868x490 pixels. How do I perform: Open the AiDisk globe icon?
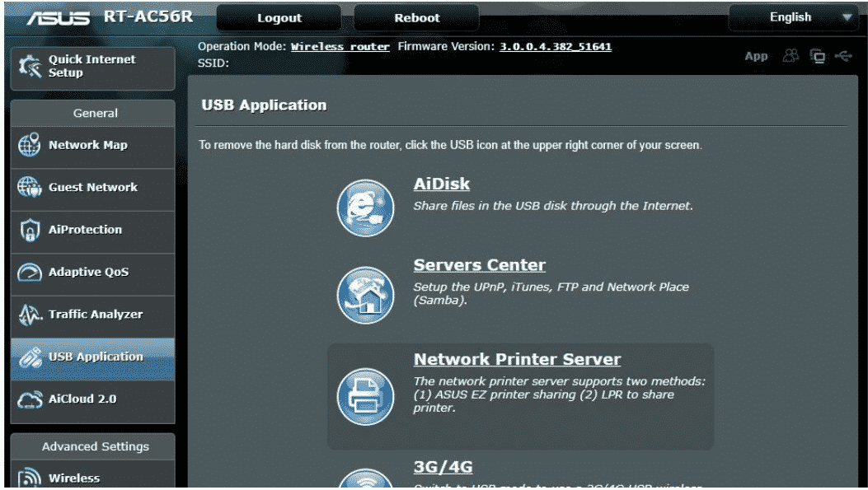tap(365, 208)
